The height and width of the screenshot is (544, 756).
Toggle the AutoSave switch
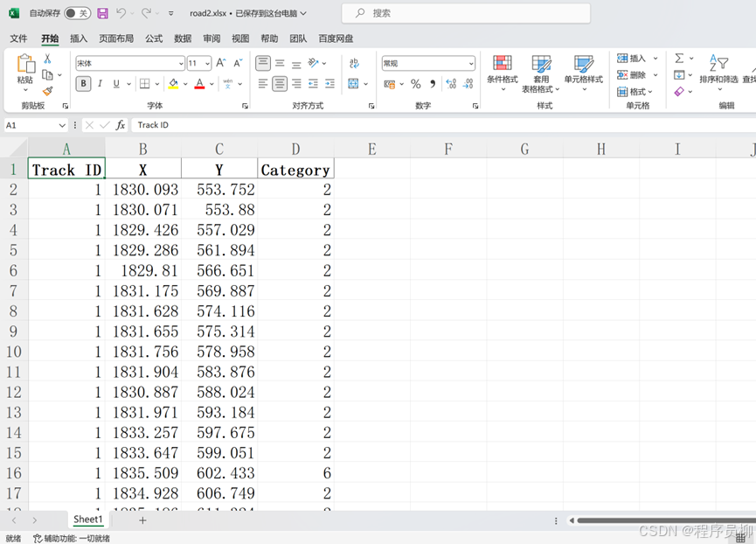(x=77, y=13)
